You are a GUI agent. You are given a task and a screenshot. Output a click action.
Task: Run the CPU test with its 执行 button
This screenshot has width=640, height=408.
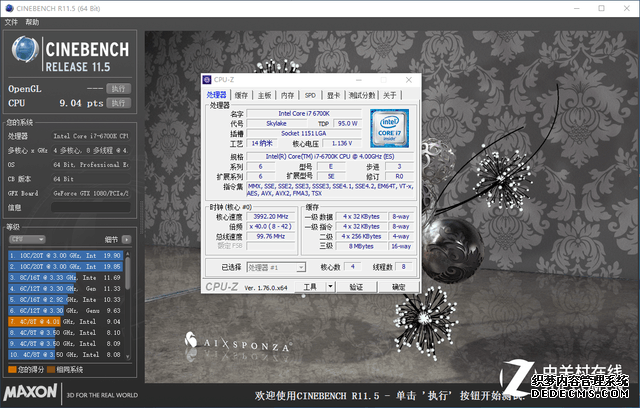[x=118, y=103]
